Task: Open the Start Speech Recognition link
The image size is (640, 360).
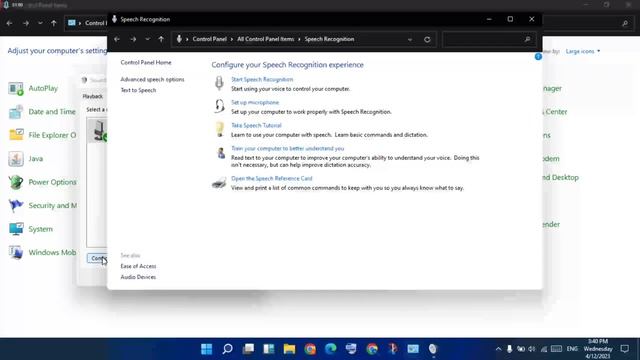Action: coord(262,80)
